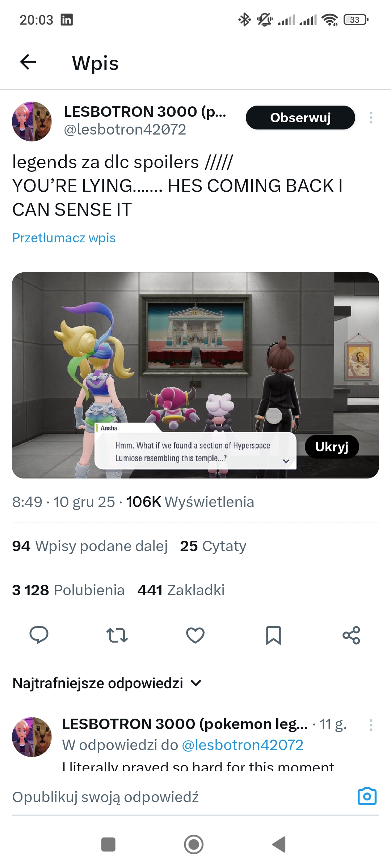Tap the share icon
This screenshot has height=868, width=391.
tap(352, 635)
